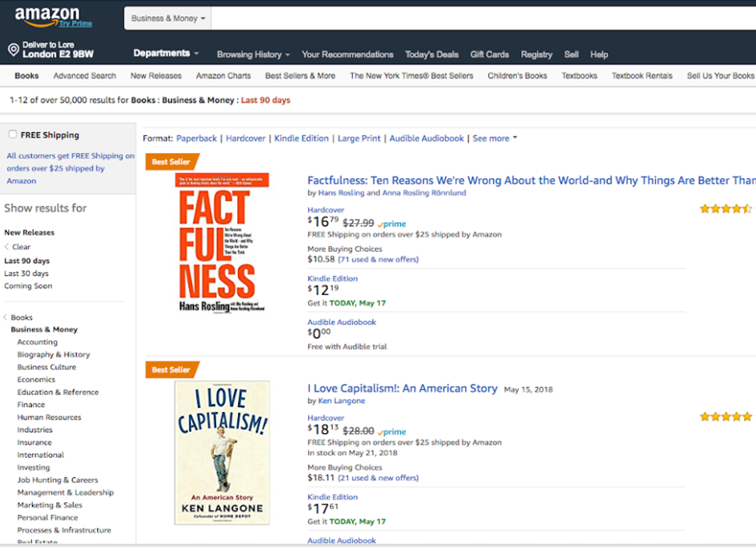The image size is (756, 547).
Task: Select the Finance category
Action: [31, 405]
